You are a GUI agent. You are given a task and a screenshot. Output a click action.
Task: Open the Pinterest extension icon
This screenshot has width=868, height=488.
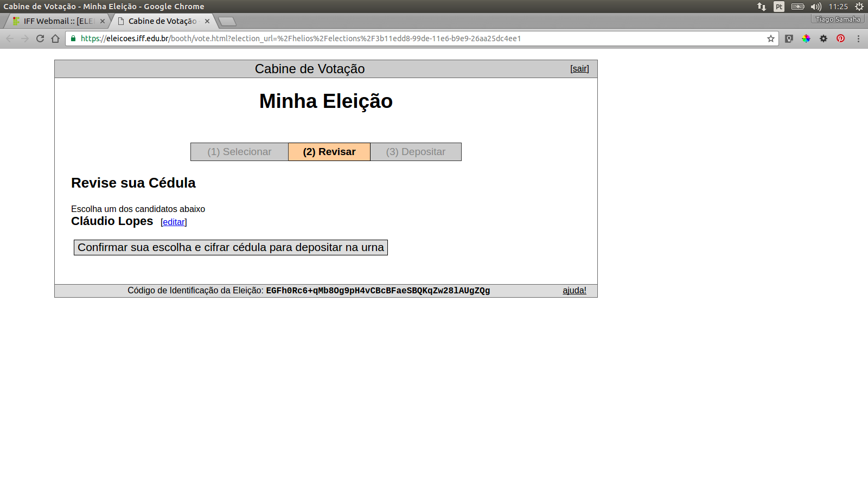tap(841, 38)
